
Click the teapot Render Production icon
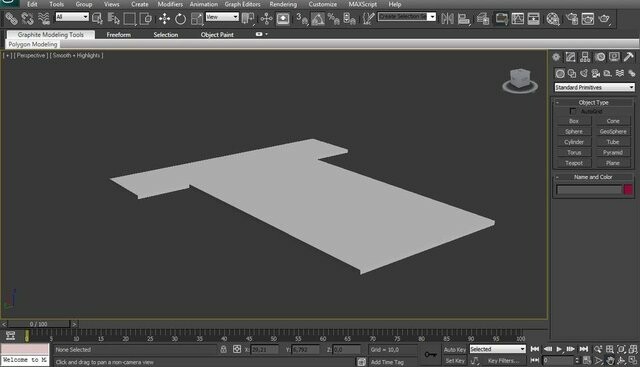[x=604, y=18]
